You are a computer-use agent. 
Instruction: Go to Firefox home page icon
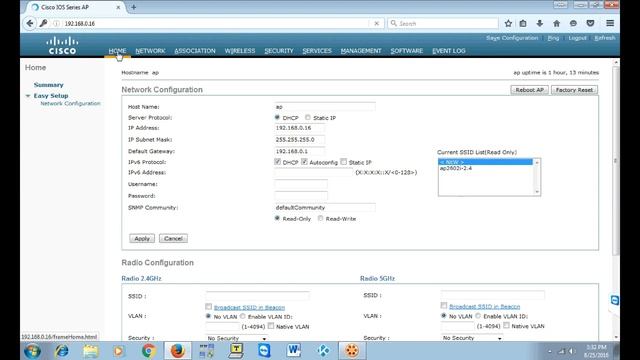click(556, 24)
